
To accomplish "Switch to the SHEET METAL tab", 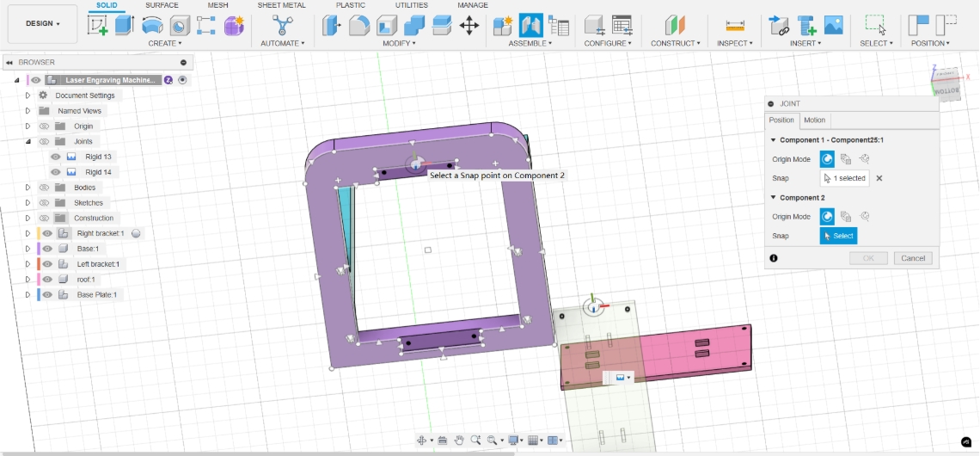I will click(x=282, y=5).
